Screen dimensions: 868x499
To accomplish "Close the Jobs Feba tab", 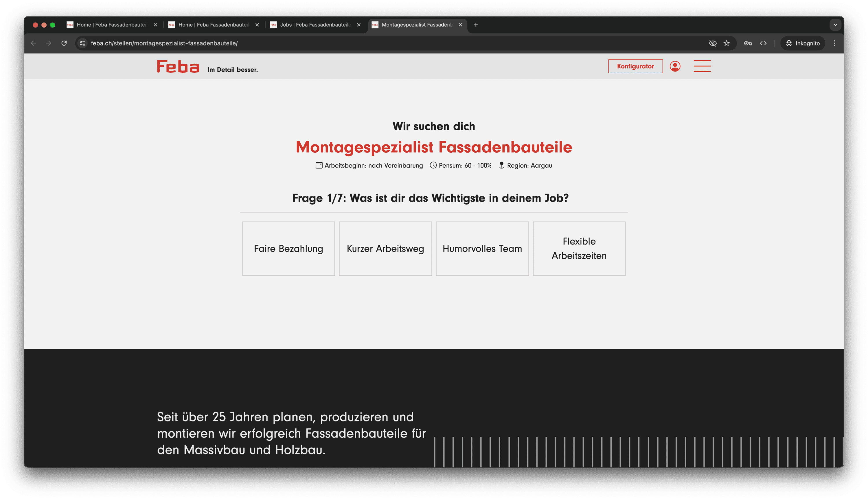I will 359,25.
